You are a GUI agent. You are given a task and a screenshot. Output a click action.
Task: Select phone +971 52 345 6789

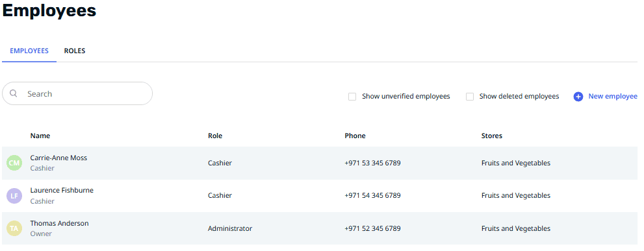coord(372,228)
